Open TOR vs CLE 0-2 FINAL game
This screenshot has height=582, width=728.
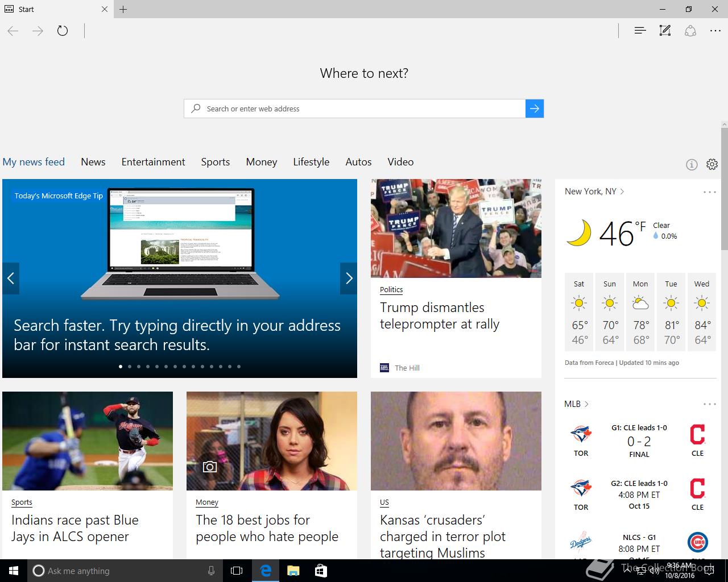[x=639, y=440]
